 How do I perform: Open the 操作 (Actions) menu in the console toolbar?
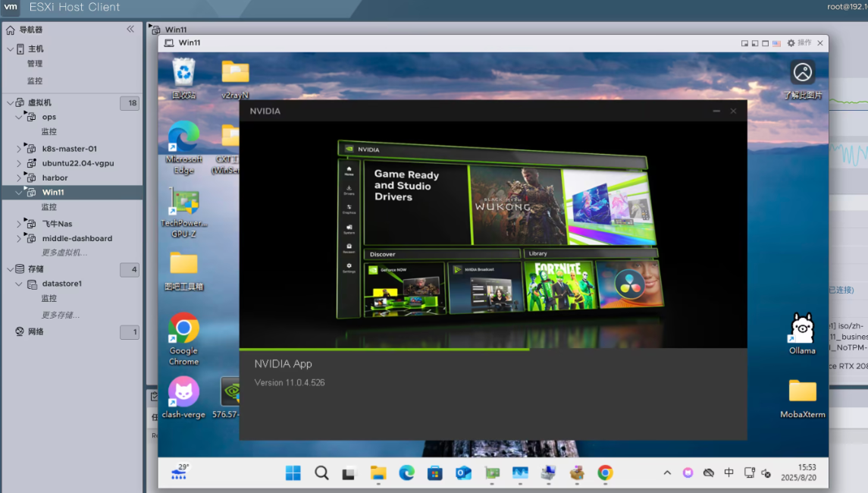point(799,42)
